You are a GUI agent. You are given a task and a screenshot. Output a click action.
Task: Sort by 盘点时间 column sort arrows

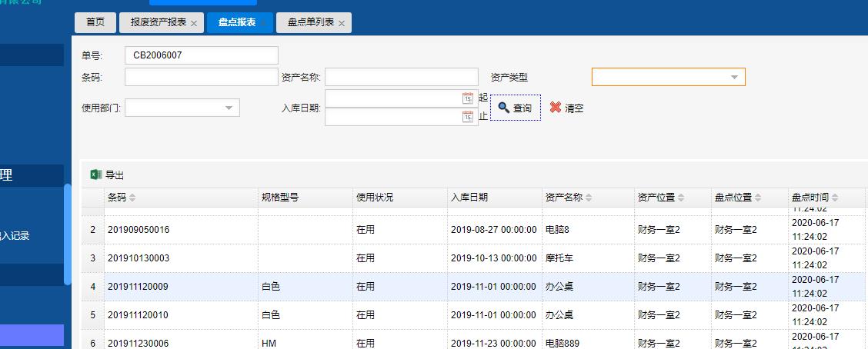835,198
